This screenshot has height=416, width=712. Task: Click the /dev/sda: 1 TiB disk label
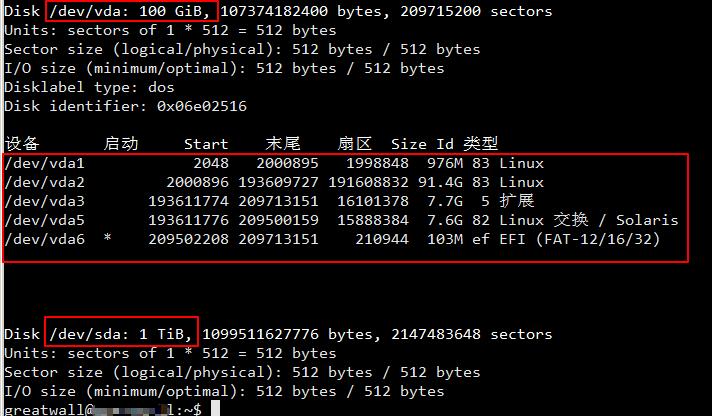[x=122, y=333]
